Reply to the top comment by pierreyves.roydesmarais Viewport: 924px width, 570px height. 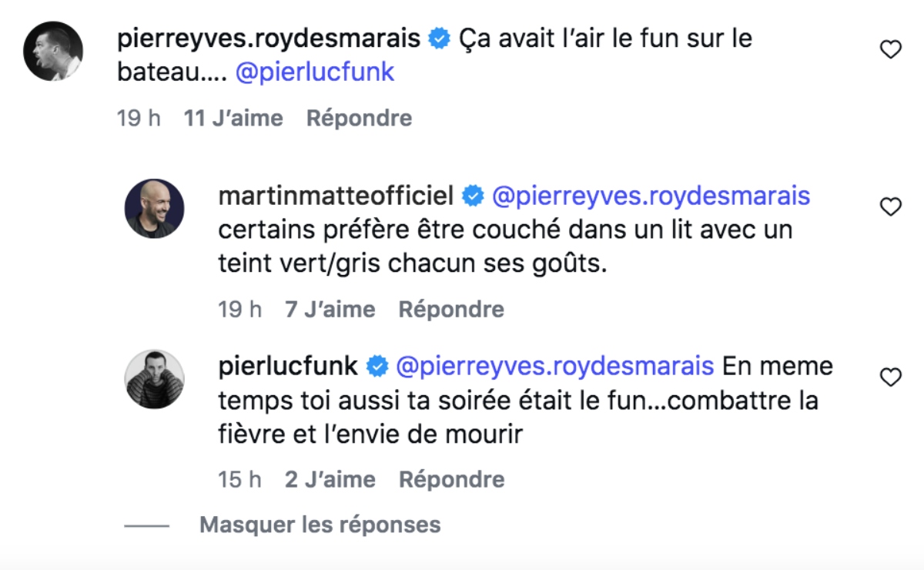(x=359, y=118)
